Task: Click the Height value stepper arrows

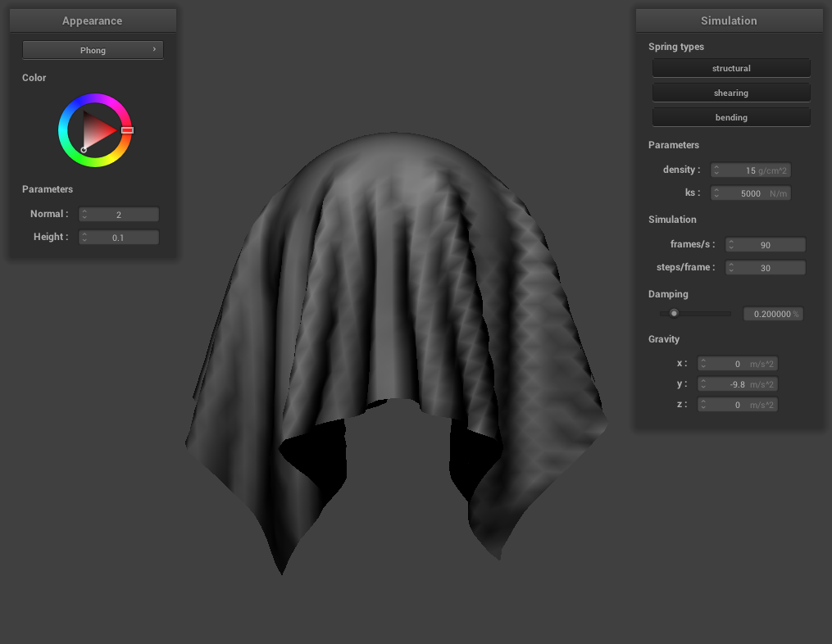Action: pyautogui.click(x=84, y=238)
